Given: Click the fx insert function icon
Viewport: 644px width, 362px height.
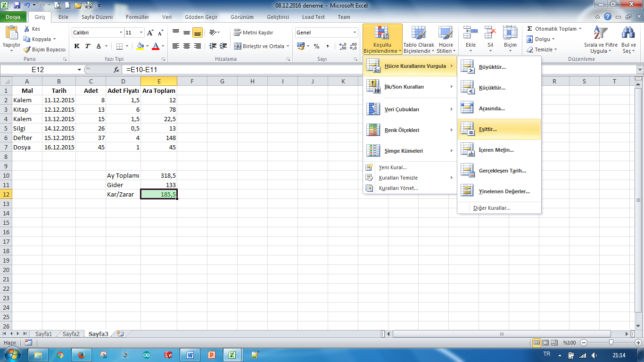Looking at the screenshot, I should [x=117, y=69].
